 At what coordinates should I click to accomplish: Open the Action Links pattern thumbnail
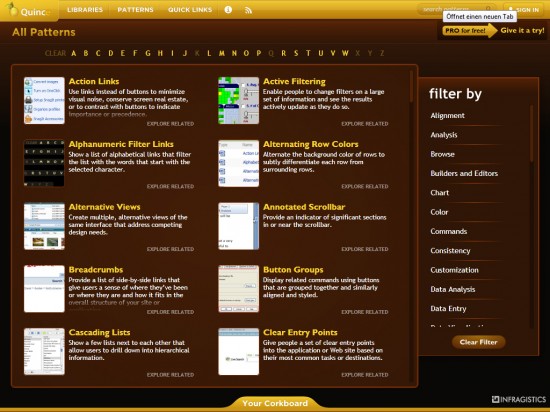(x=44, y=101)
